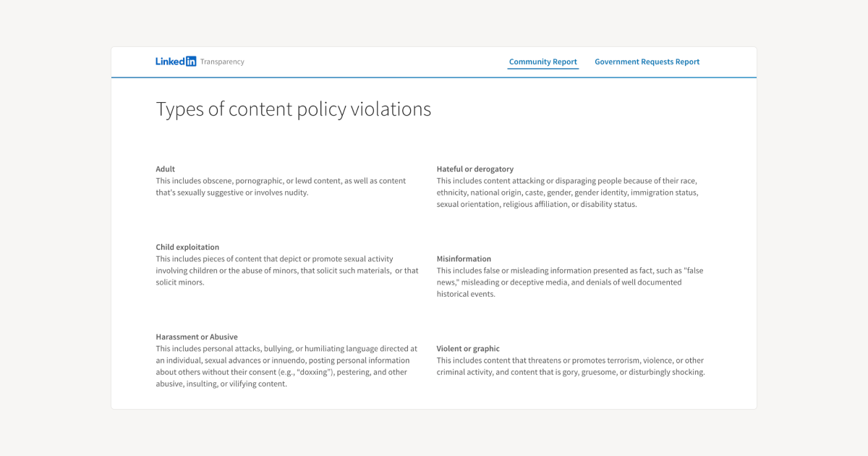Image resolution: width=868 pixels, height=456 pixels.
Task: Click the Violent or graphic description text
Action: click(570, 366)
